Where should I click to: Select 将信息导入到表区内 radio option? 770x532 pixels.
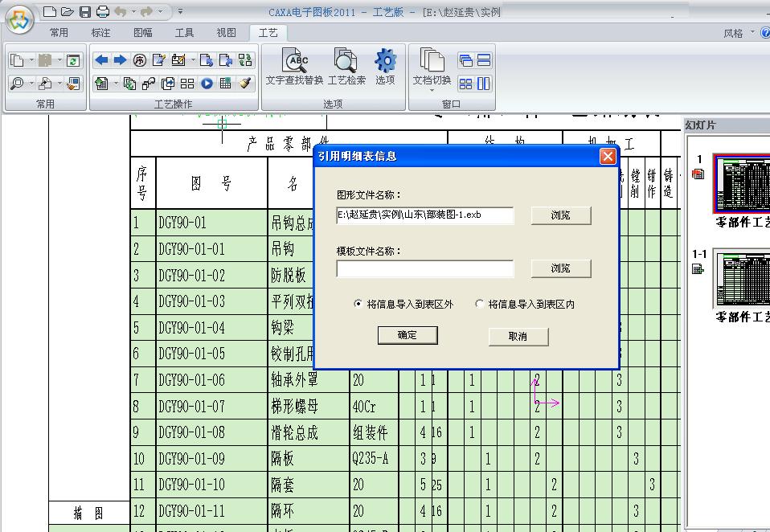pyautogui.click(x=480, y=305)
